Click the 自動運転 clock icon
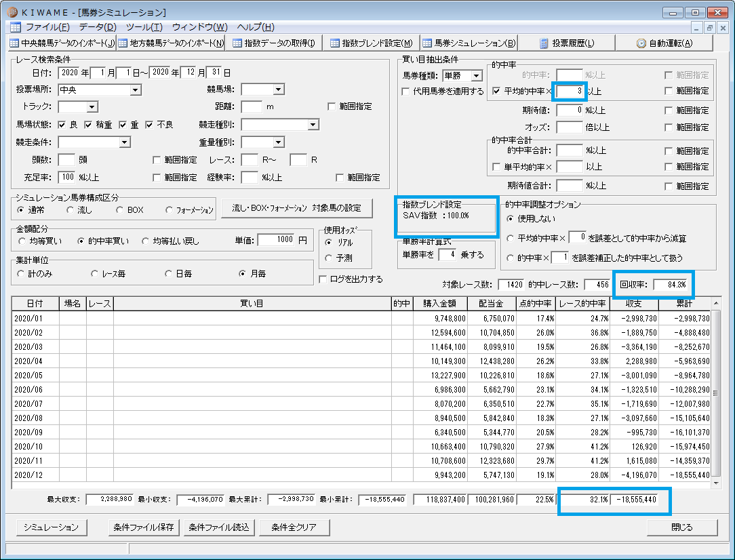 coord(641,43)
